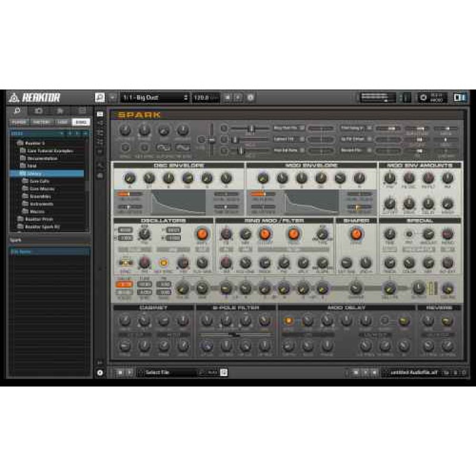
Task: Click the audio engine power icon in header
Action: [x=424, y=98]
